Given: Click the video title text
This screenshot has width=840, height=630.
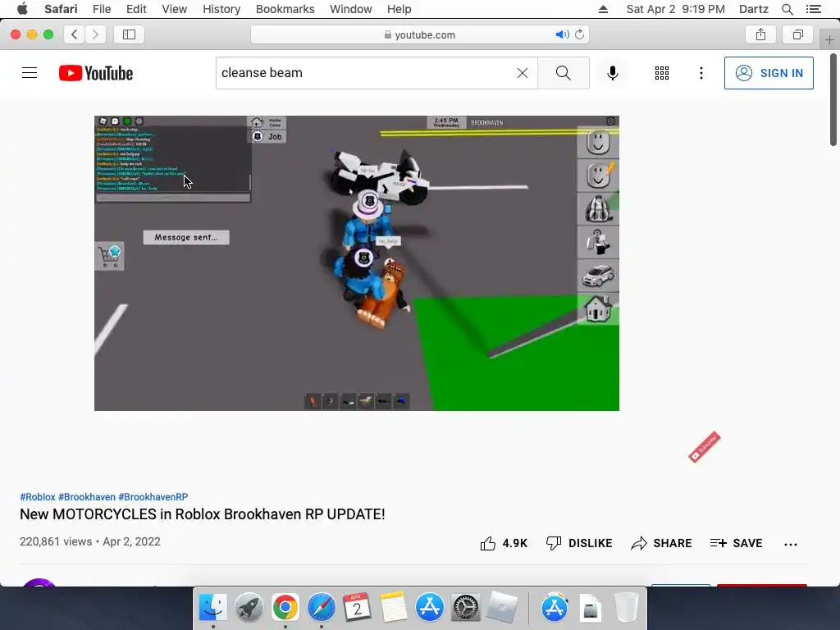Looking at the screenshot, I should pos(203,514).
